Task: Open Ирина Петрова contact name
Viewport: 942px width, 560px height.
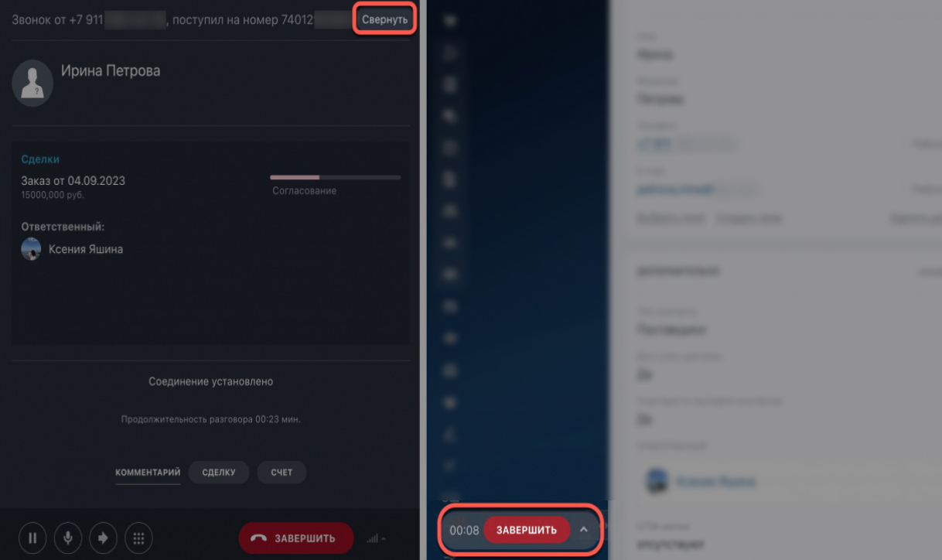Action: pyautogui.click(x=111, y=70)
